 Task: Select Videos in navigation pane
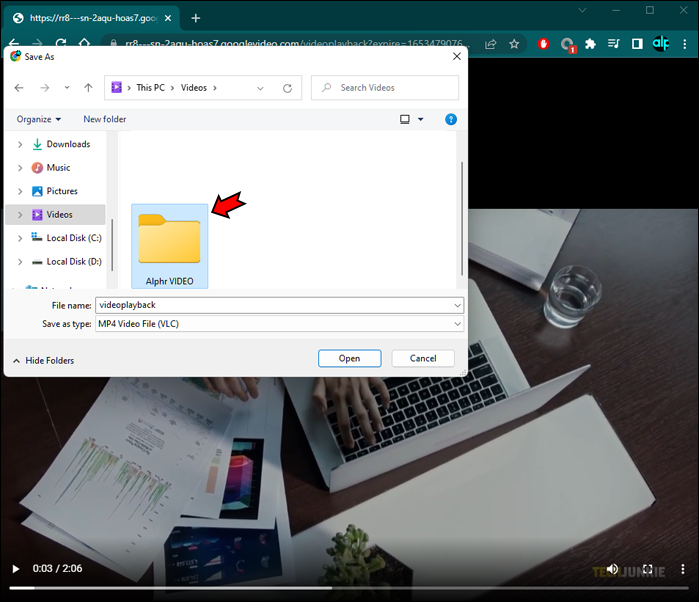(59, 214)
